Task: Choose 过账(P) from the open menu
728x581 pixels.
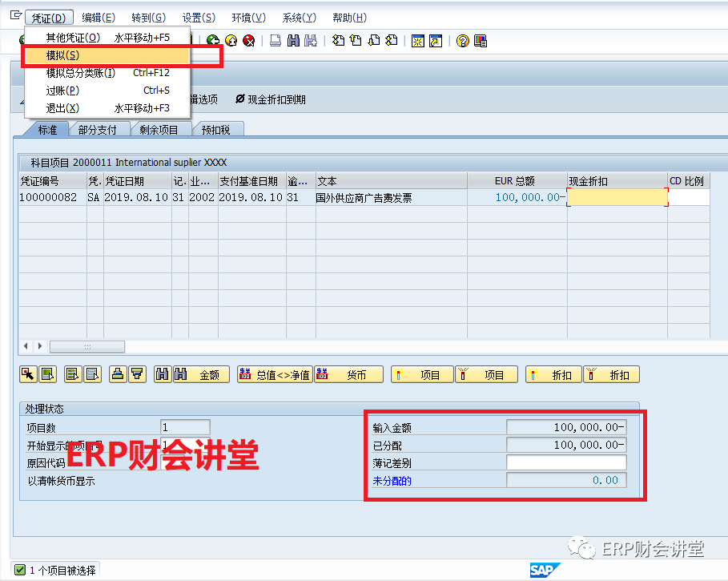Action: 62,91
